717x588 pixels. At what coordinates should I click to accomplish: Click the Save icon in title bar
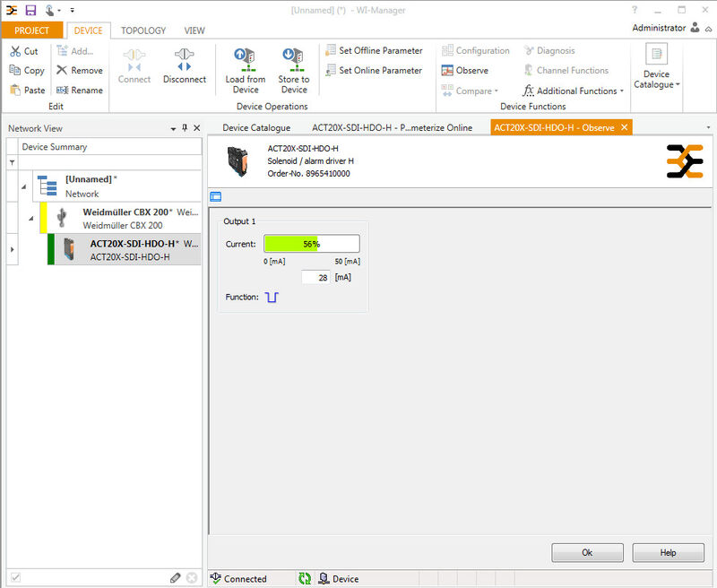tap(30, 10)
